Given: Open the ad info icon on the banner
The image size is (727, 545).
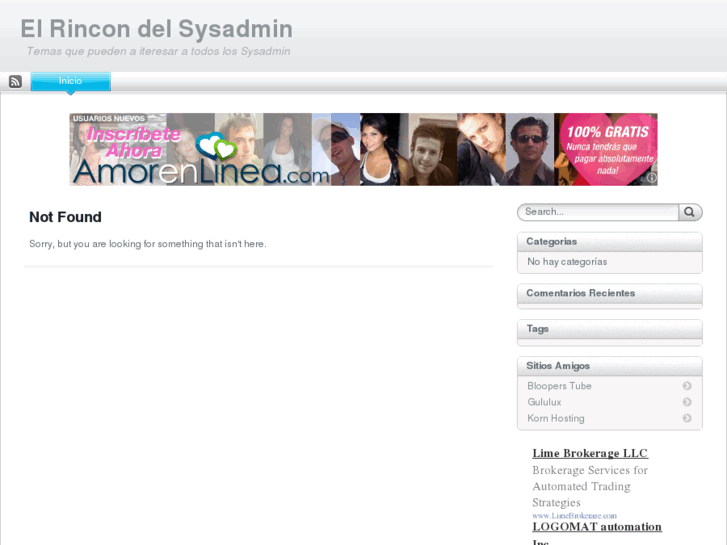Looking at the screenshot, I should [651, 178].
